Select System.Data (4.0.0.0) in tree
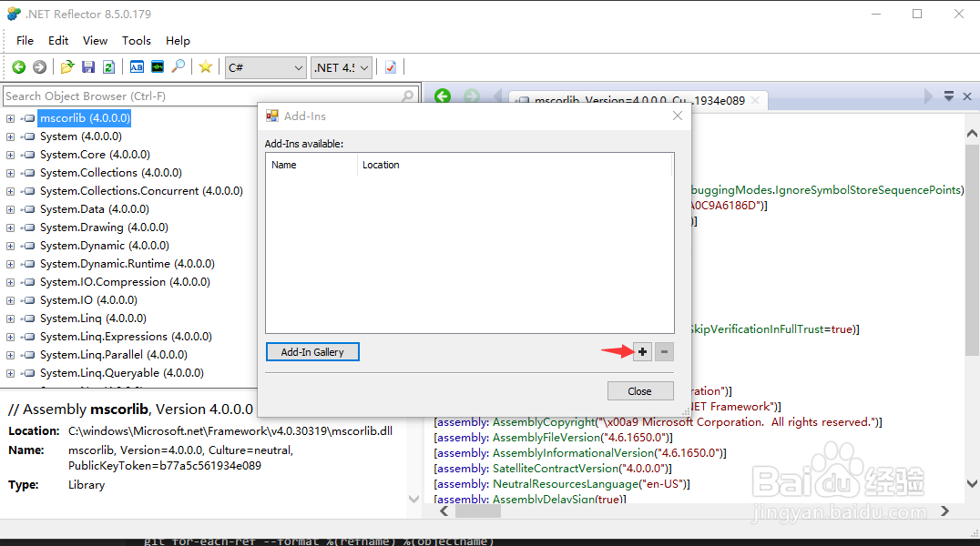 95,209
